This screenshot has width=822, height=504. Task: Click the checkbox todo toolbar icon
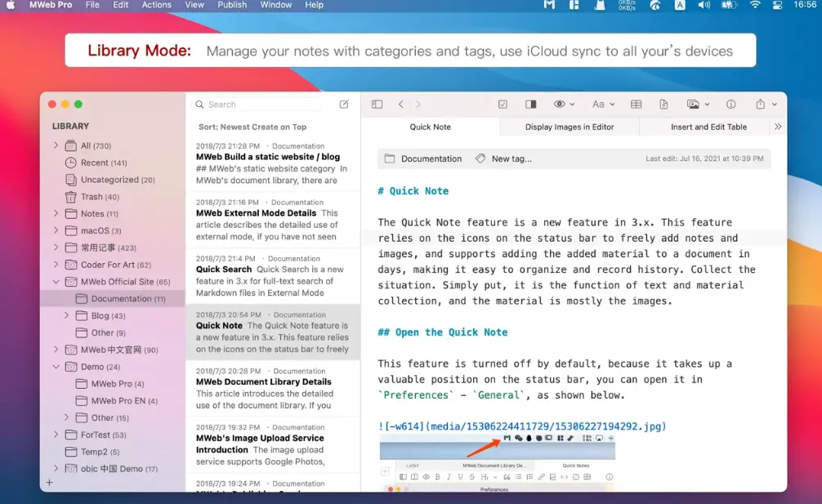(503, 105)
